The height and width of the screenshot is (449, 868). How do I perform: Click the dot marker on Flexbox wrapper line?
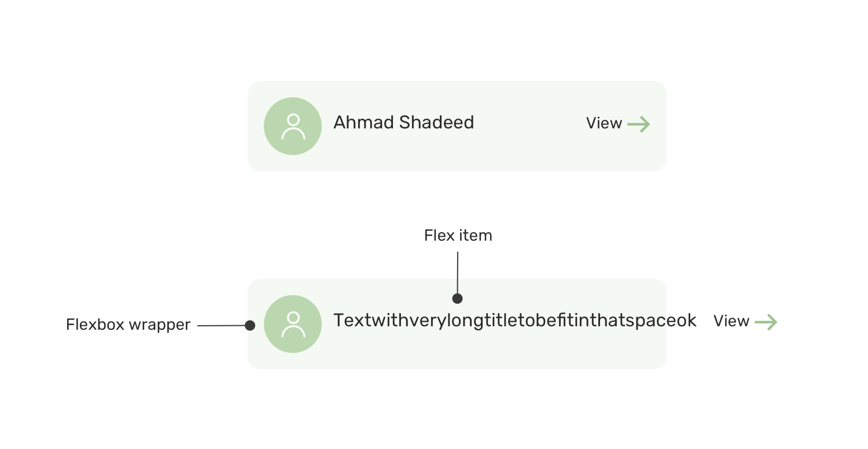[x=250, y=325]
